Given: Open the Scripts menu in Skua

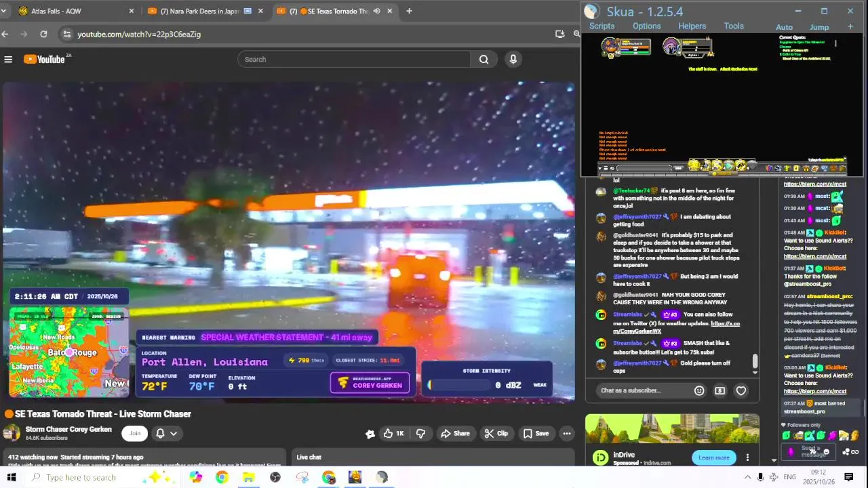Looking at the screenshot, I should click(x=601, y=26).
